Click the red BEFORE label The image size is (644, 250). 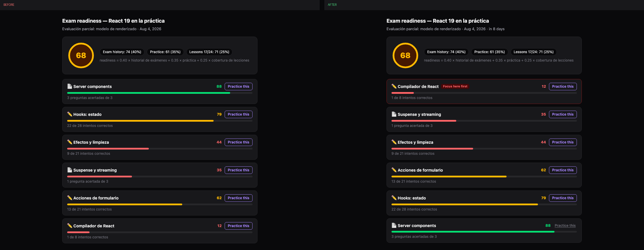coord(9,5)
